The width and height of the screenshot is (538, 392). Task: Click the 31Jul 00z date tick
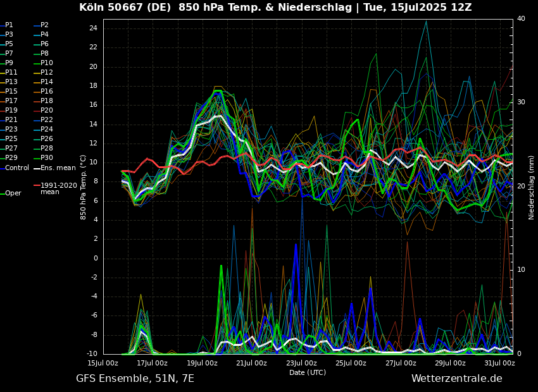[x=500, y=363]
